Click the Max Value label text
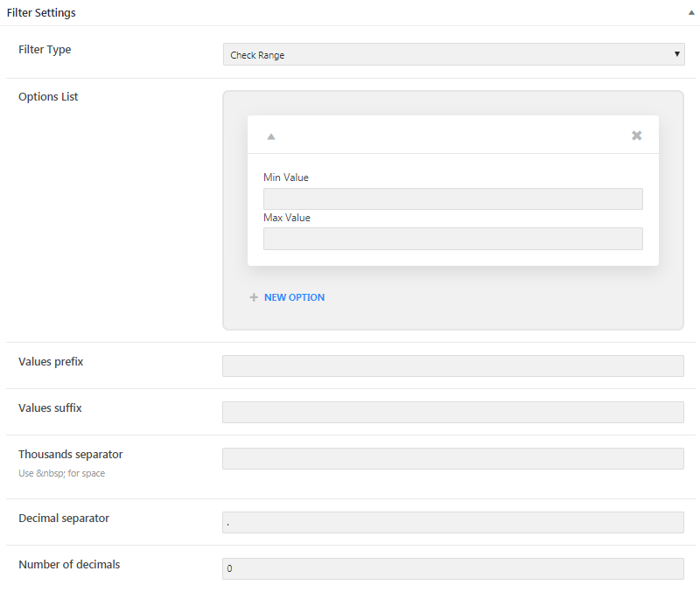The image size is (700, 599). click(x=287, y=218)
